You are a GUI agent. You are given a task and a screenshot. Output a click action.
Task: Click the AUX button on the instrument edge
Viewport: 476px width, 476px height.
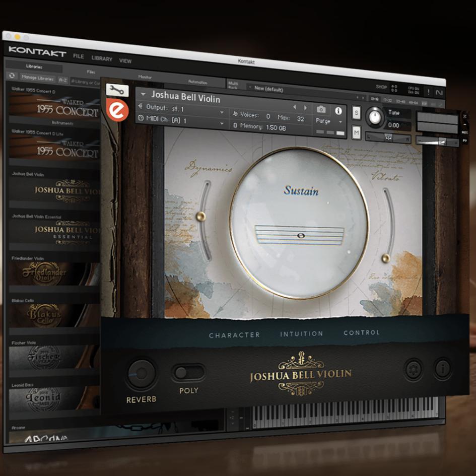(465, 132)
